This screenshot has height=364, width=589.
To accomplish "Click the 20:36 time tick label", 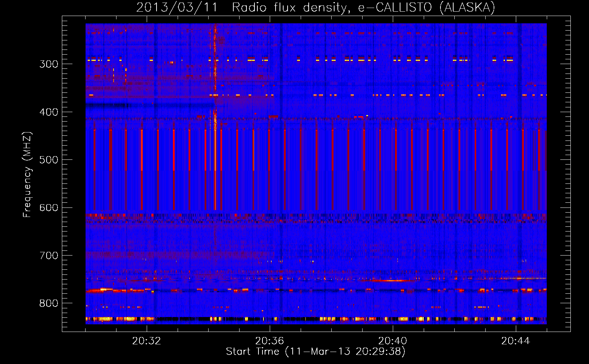I will pos(270,341).
